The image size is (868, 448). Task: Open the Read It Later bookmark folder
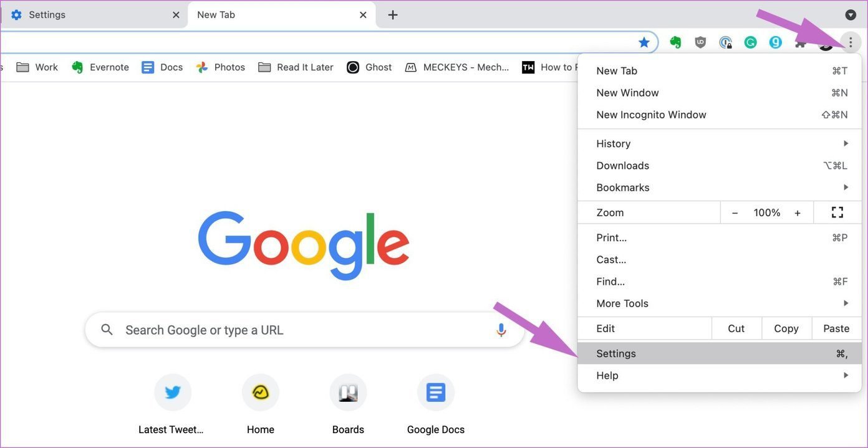coord(296,67)
